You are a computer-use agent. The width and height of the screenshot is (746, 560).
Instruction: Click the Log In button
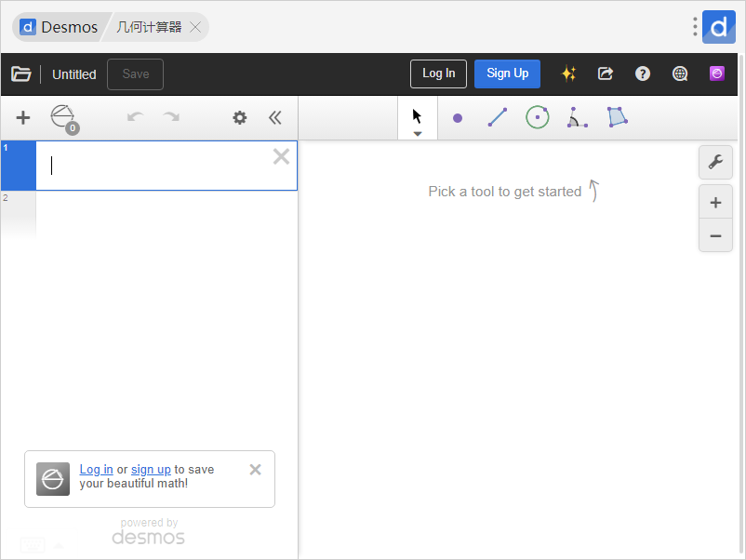438,73
